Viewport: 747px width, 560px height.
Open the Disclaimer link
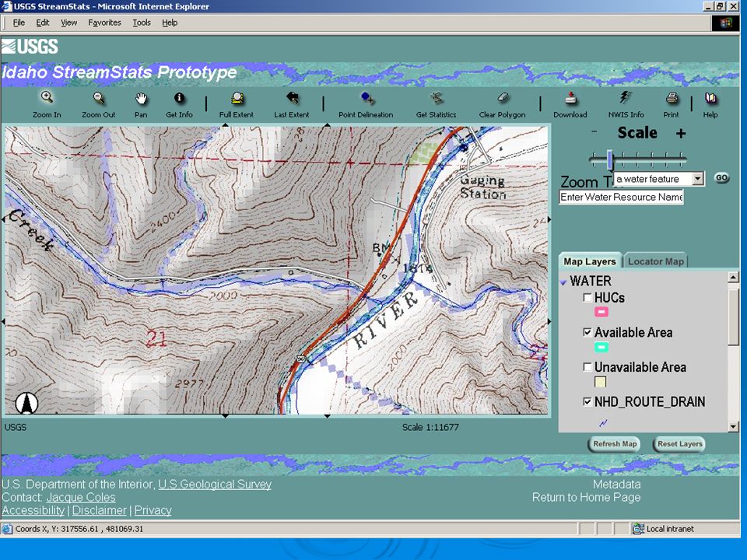pos(99,510)
